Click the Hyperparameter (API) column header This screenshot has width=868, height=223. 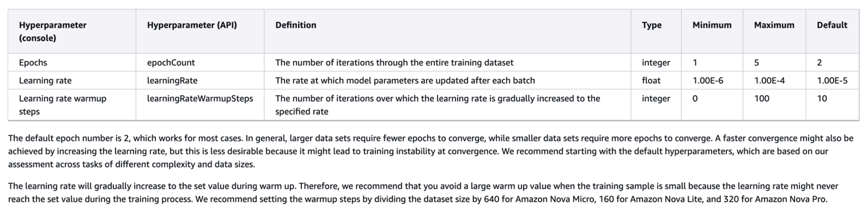[192, 25]
